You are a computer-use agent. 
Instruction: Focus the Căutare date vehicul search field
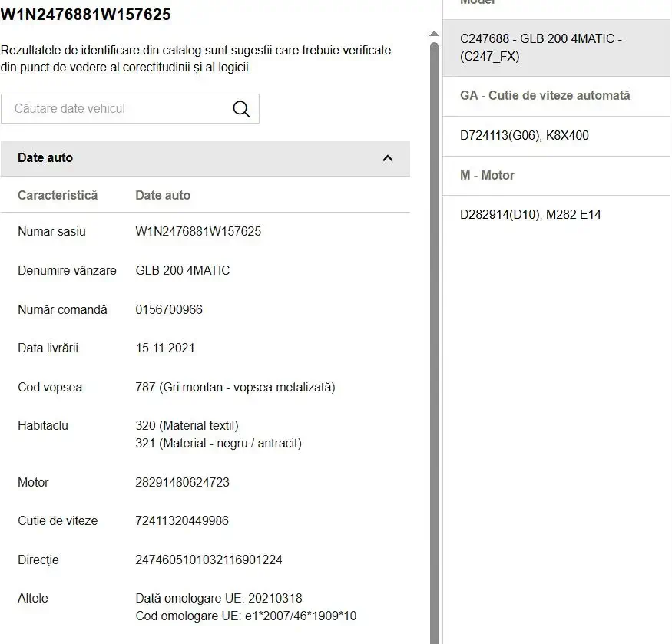130,109
